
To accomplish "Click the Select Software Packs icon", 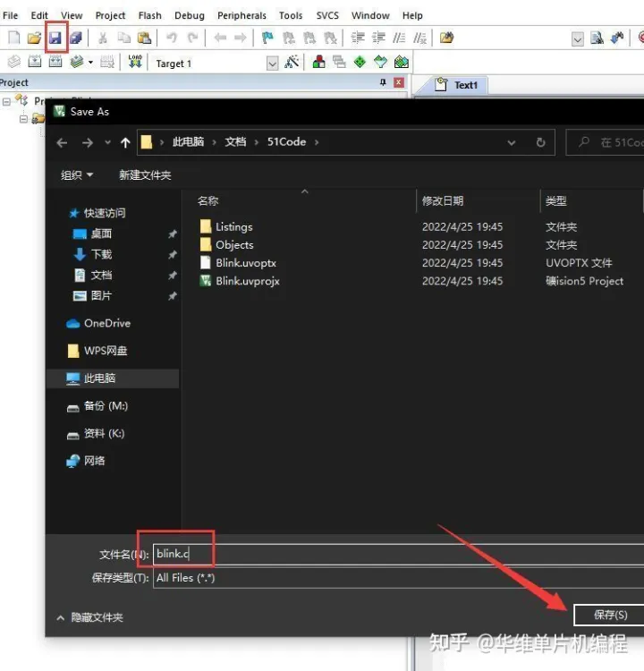I will pos(380,62).
